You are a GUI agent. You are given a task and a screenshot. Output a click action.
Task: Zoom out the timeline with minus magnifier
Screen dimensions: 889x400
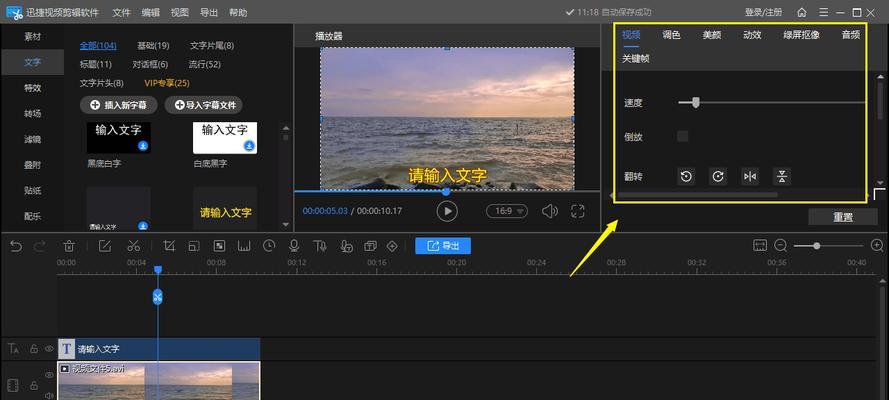(x=781, y=245)
